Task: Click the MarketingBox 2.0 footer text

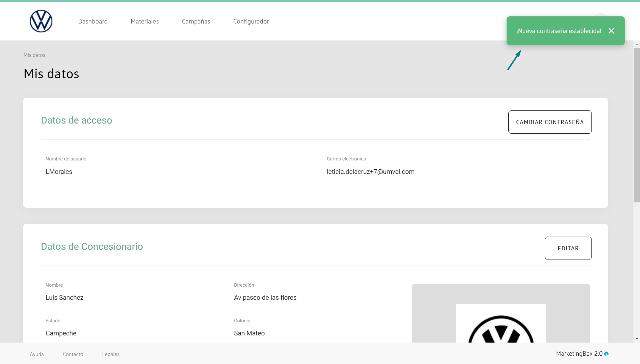Action: pos(579,354)
